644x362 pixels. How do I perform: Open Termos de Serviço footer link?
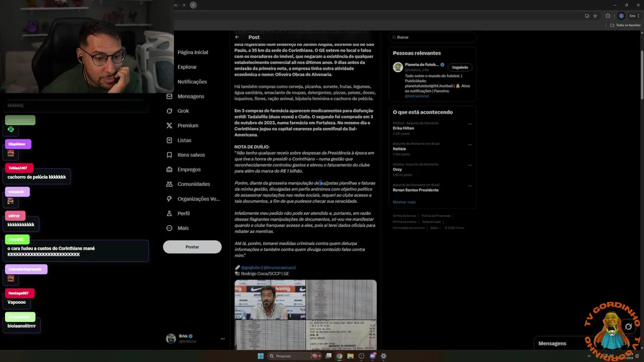(x=404, y=216)
